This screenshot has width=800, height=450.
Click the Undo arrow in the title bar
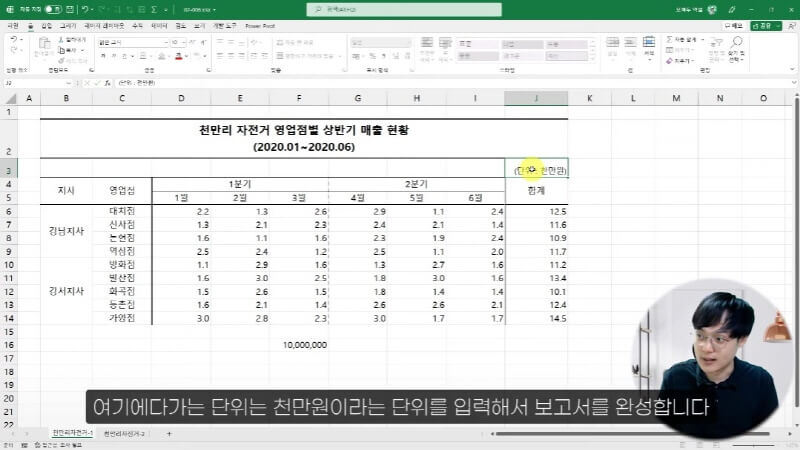click(x=85, y=9)
